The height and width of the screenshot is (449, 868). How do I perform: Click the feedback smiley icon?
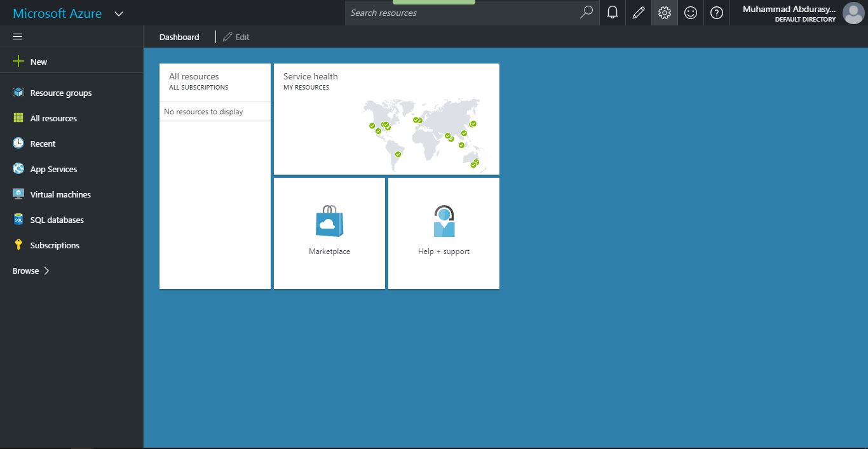[x=691, y=13]
